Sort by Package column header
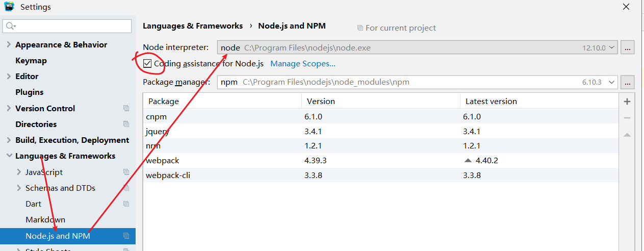Viewport: 644px width, 251px height. pyautogui.click(x=222, y=101)
